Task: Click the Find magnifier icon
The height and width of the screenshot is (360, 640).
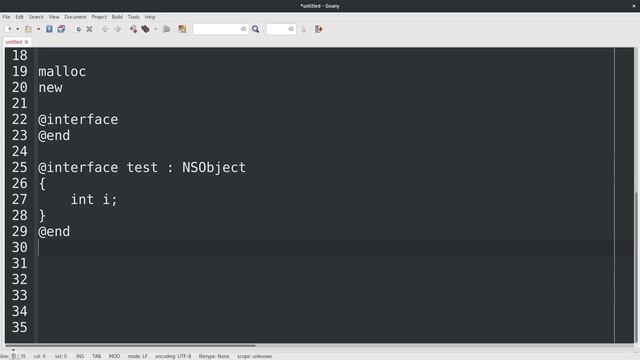Action: pos(256,29)
